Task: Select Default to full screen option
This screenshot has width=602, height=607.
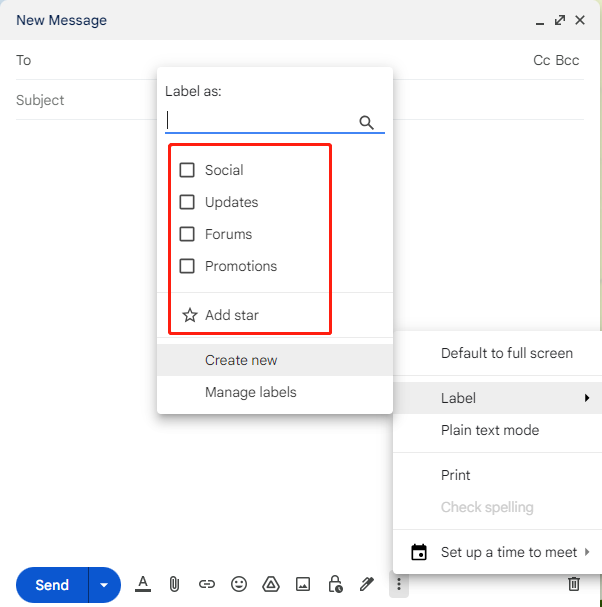Action: [507, 353]
